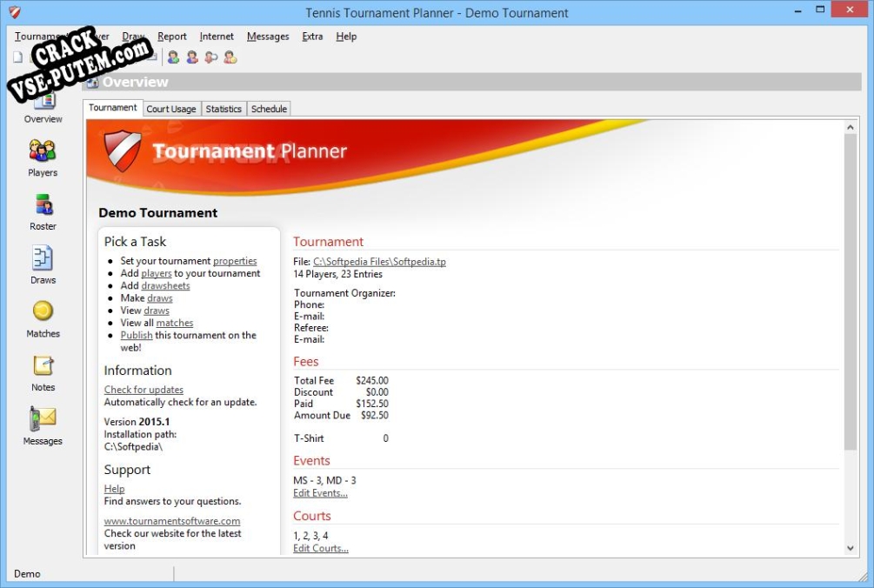Viewport: 874px width, 588px height.
Task: Follow the tournament properties link
Action: pyautogui.click(x=235, y=261)
